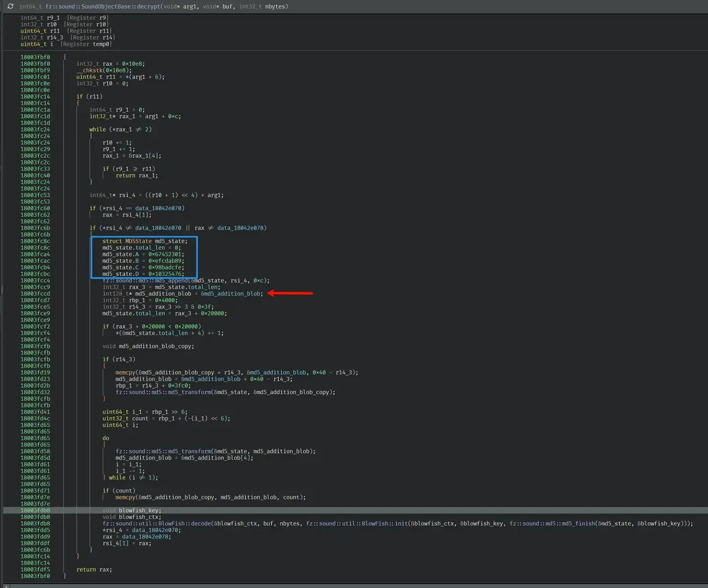This screenshot has height=588, width=708.
Task: Click address 18003fd58
Action: point(35,451)
